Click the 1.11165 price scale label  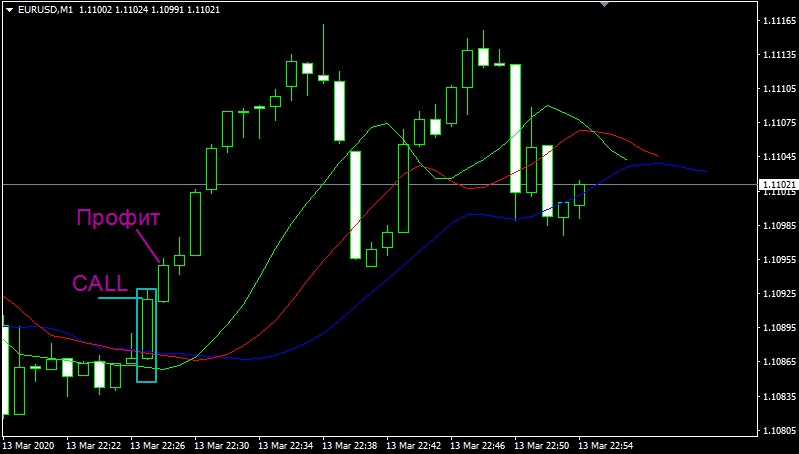[778, 20]
